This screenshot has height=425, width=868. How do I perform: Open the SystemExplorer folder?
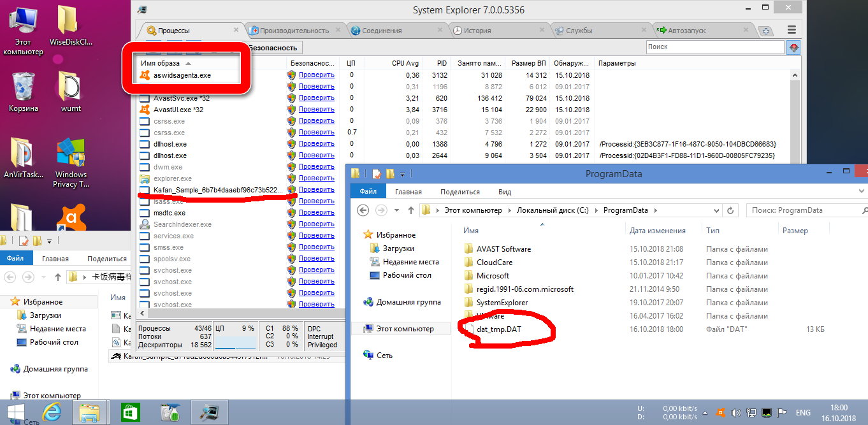click(502, 303)
